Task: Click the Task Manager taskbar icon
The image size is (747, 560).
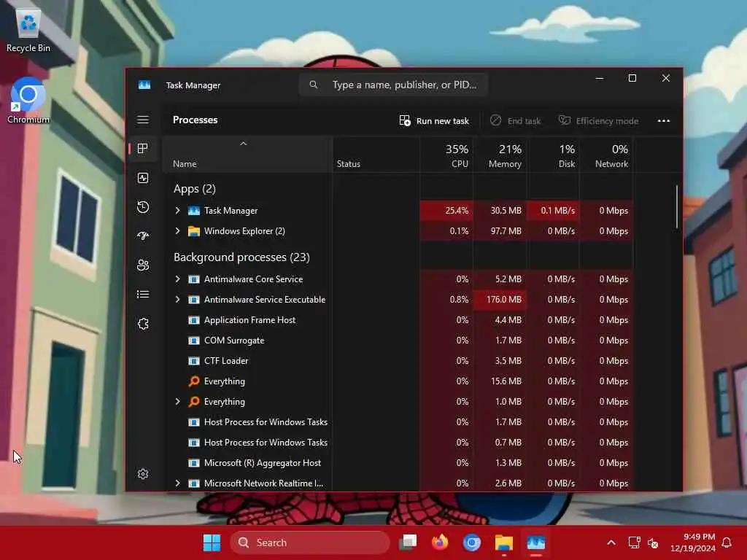Action: click(x=536, y=542)
